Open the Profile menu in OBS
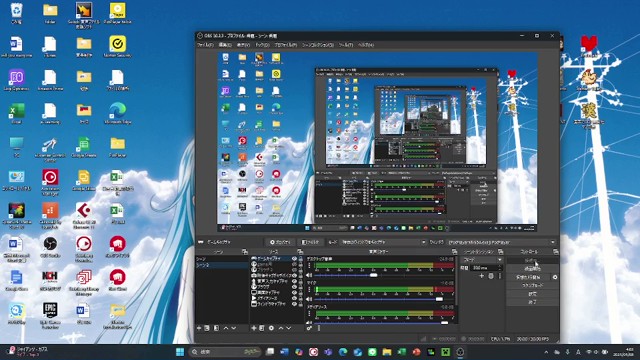Image resolution: width=640 pixels, height=360 pixels. (285, 45)
